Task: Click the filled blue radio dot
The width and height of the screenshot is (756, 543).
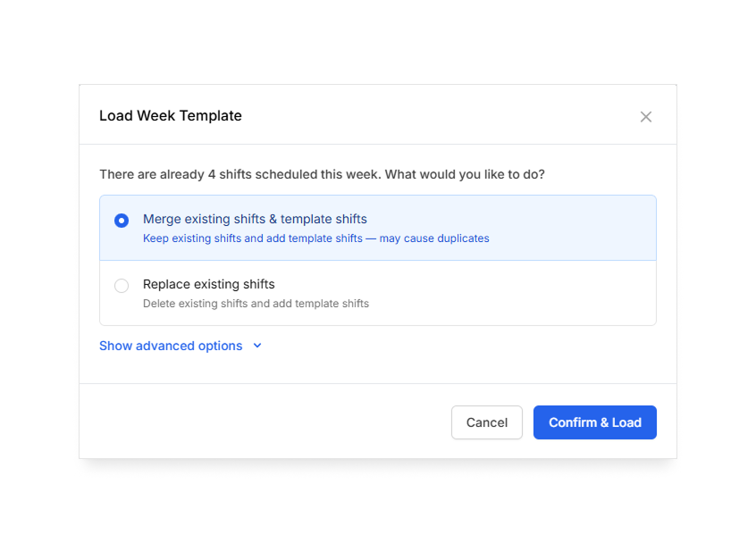Action: 122,221
